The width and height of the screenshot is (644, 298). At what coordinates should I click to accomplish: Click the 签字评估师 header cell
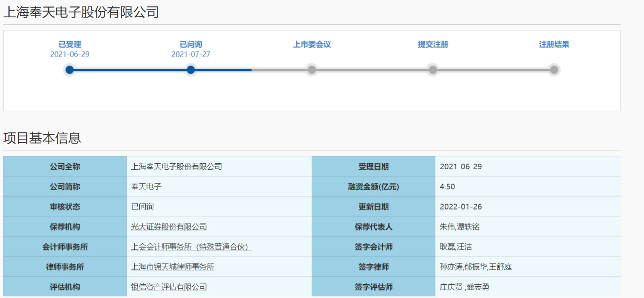(374, 287)
